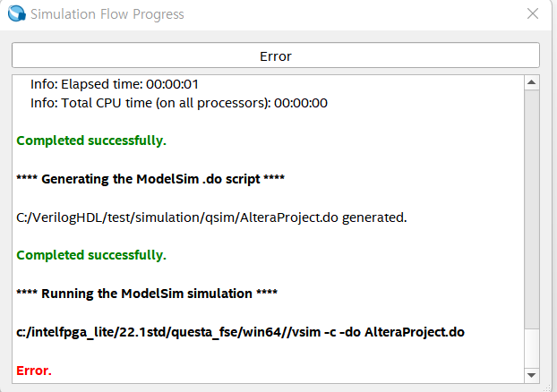557x392 pixels.
Task: Click the '00:00:00' CPU time value
Action: click(301, 103)
